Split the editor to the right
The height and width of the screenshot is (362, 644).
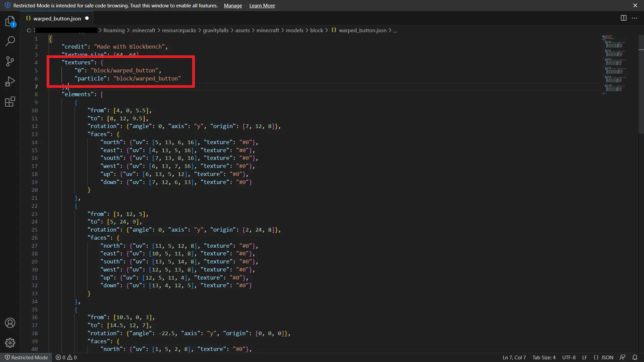tap(624, 18)
